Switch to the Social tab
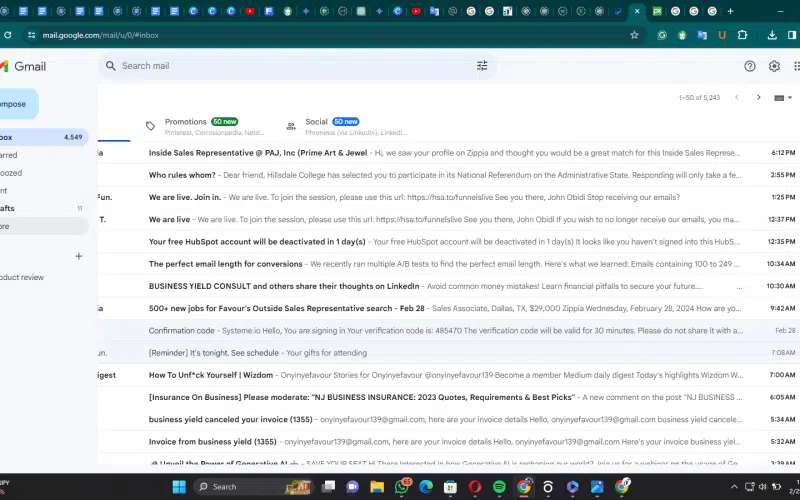The width and height of the screenshot is (800, 500). point(316,122)
